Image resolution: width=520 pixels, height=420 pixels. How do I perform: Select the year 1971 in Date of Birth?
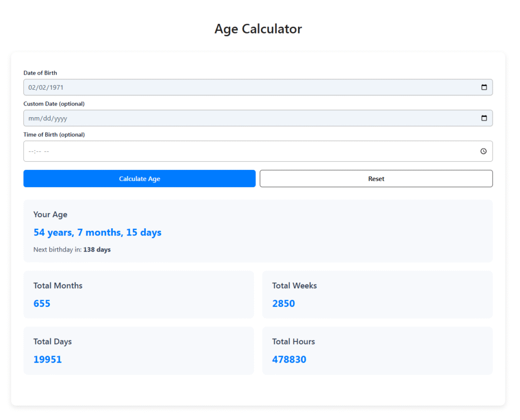[x=56, y=87]
